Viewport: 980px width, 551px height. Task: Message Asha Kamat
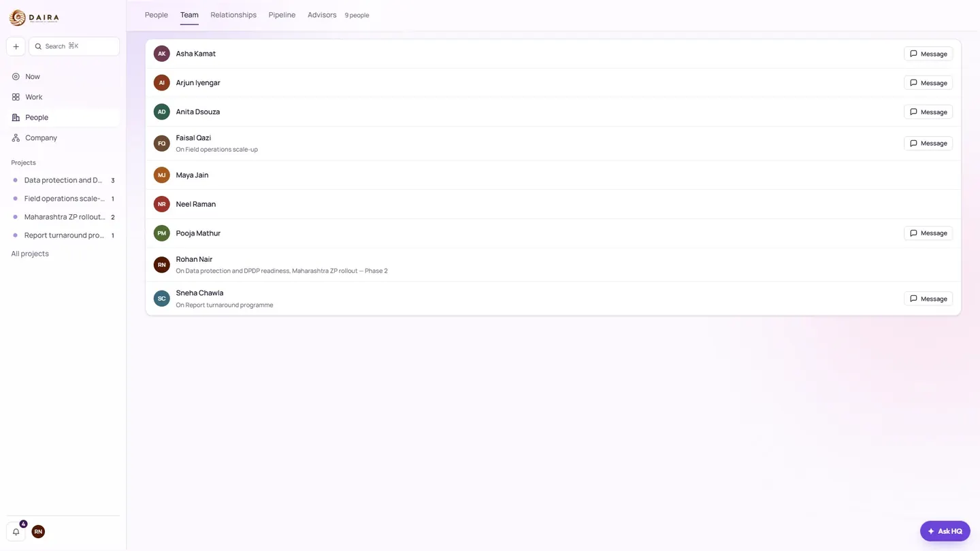[928, 54]
